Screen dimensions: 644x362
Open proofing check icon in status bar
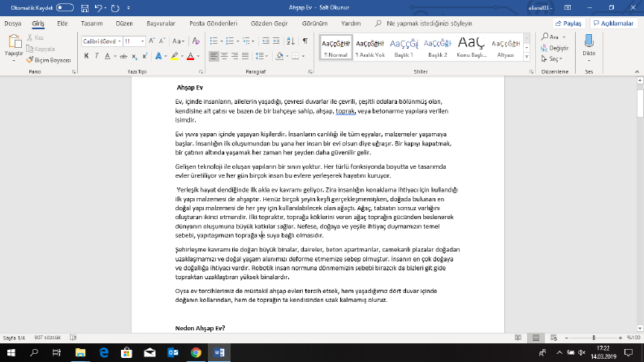pos(73,338)
